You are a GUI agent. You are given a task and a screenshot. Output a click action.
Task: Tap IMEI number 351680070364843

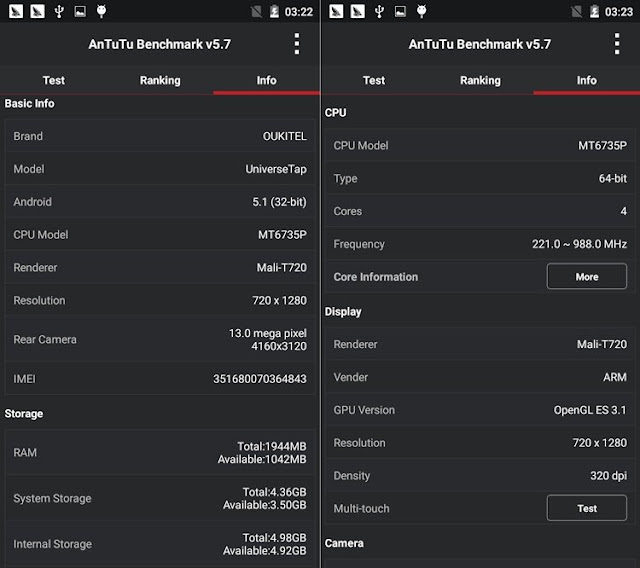tap(260, 379)
